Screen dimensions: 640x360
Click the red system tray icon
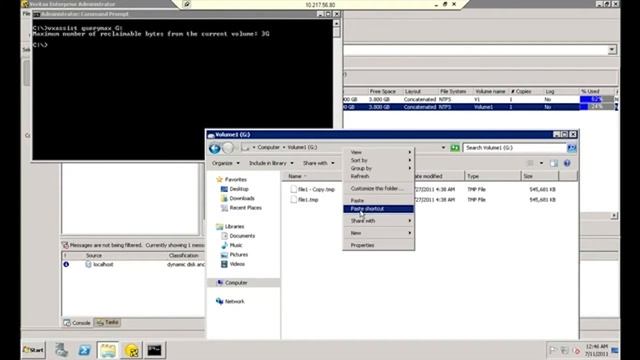click(x=576, y=351)
